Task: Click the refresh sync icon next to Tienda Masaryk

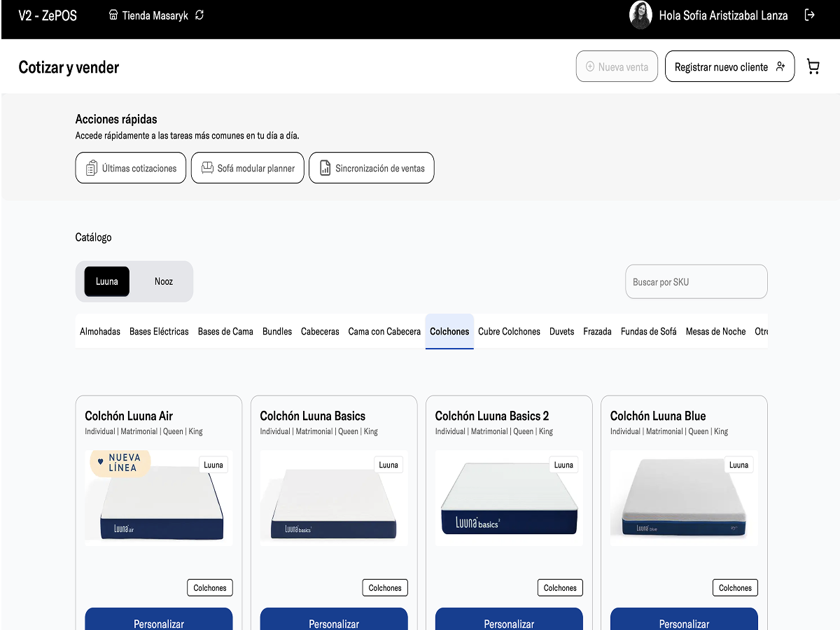Action: tap(199, 15)
